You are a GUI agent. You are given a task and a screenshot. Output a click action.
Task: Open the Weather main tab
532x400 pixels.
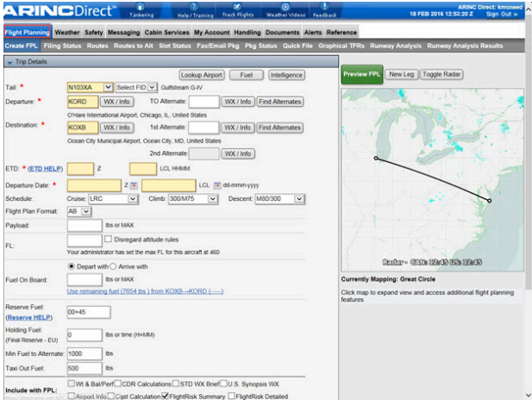point(67,32)
